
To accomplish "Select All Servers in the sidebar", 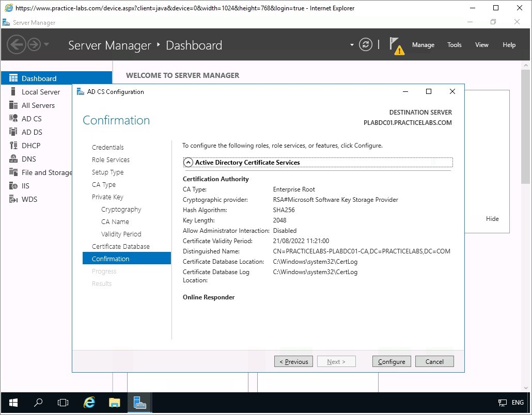I will (37, 105).
